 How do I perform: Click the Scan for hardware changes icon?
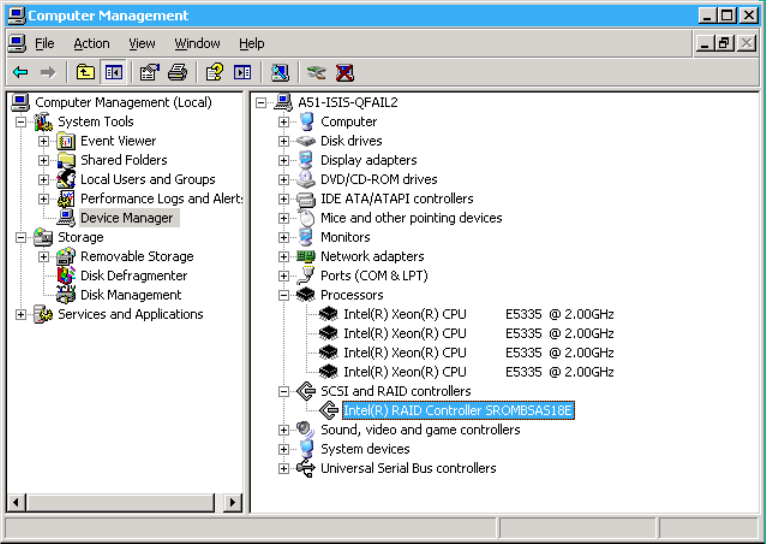(280, 73)
